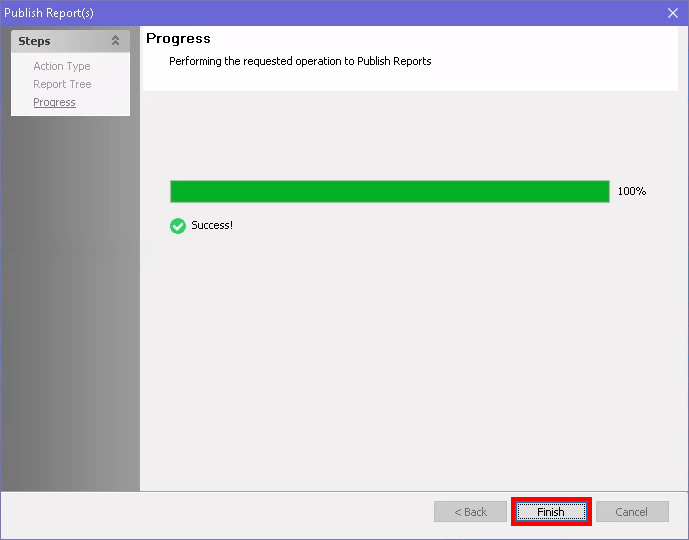Click the gray sidebar area beneath Steps panel
Screen dimensions: 689x540
[x=70, y=300]
